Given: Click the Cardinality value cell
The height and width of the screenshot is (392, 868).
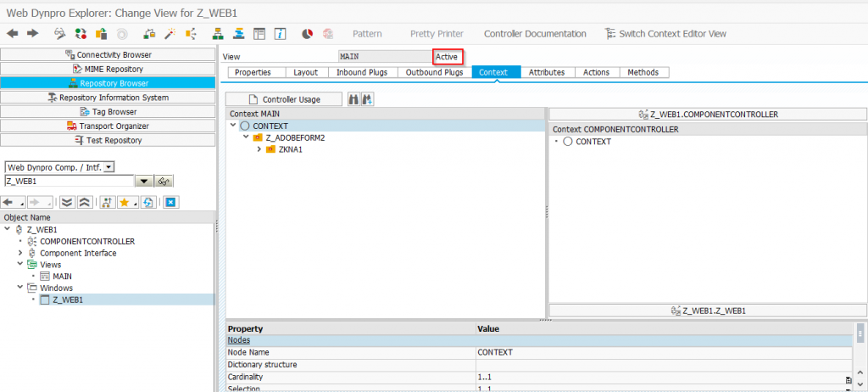Looking at the screenshot, I should [664, 377].
